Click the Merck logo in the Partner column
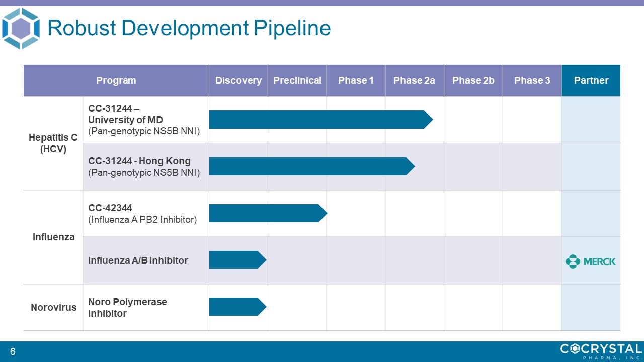Image resolution: width=644 pixels, height=362 pixels. (591, 261)
